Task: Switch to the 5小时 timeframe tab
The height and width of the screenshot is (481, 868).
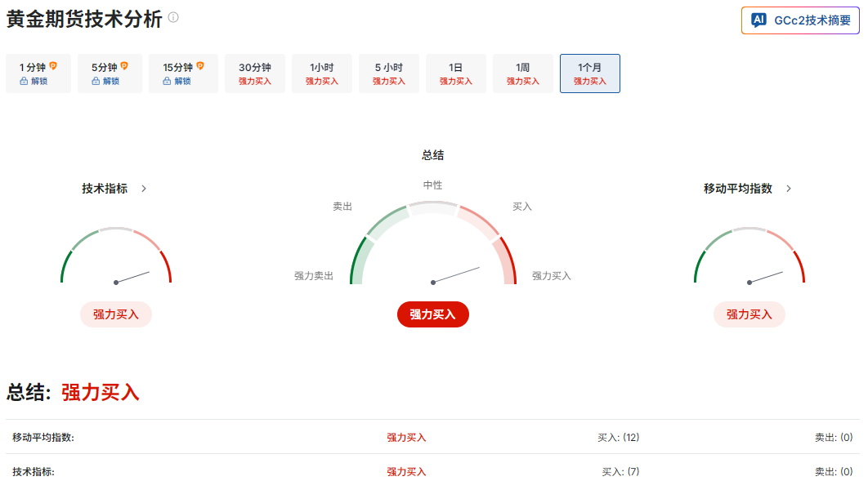Action: 388,73
